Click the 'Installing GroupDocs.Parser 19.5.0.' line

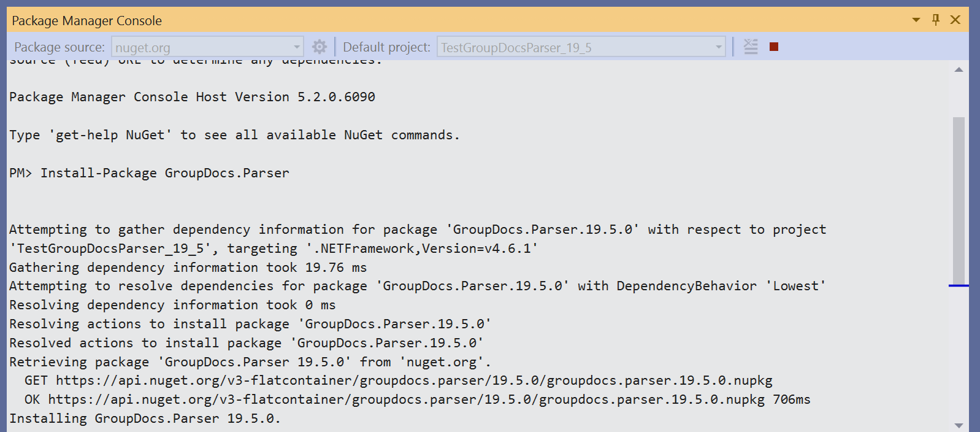point(145,418)
